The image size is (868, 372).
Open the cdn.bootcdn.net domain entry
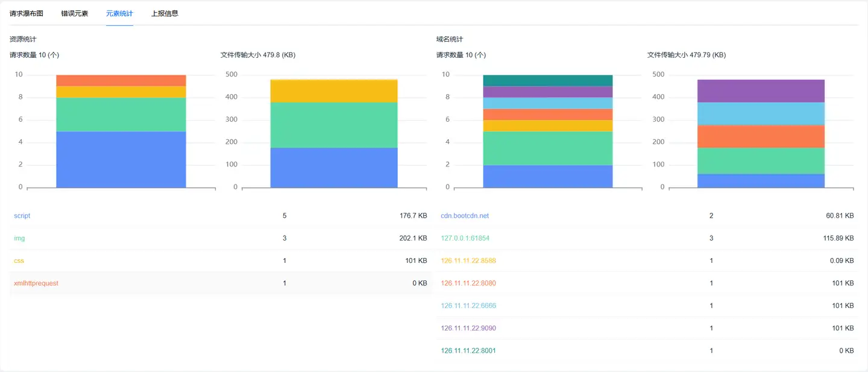pos(465,216)
